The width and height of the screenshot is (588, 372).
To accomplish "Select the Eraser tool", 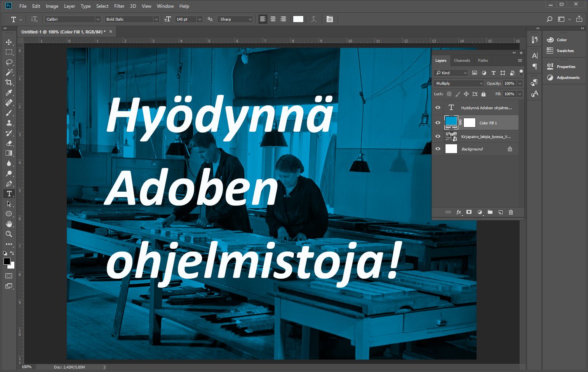I will (9, 143).
